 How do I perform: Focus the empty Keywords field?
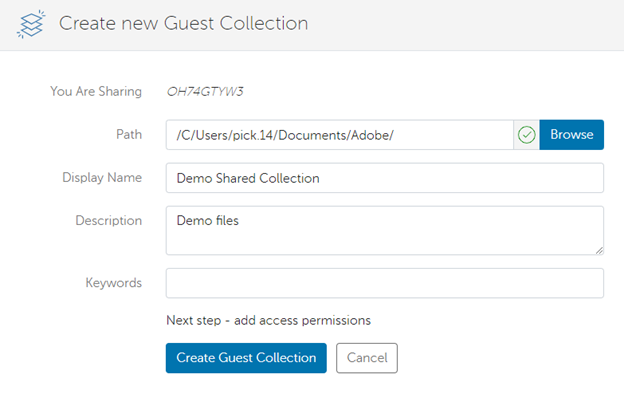(385, 283)
